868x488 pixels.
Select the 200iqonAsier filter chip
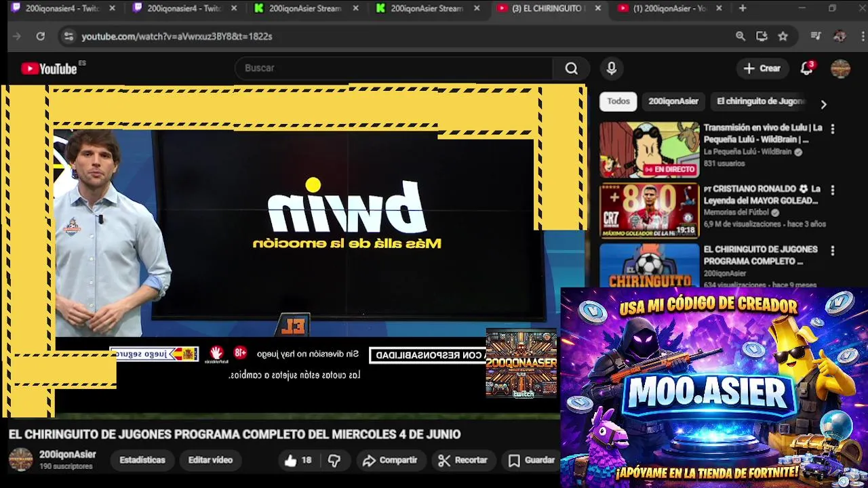673,102
